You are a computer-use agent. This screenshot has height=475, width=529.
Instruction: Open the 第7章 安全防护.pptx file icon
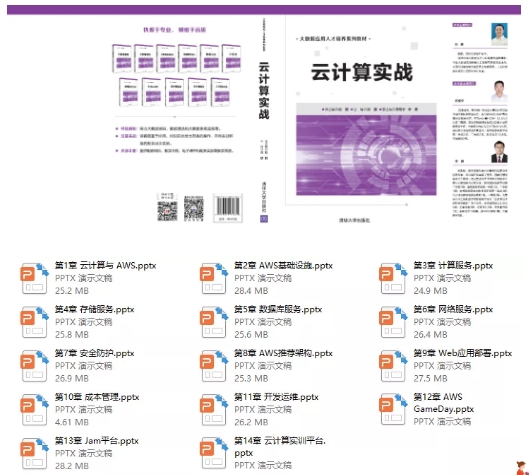click(35, 366)
